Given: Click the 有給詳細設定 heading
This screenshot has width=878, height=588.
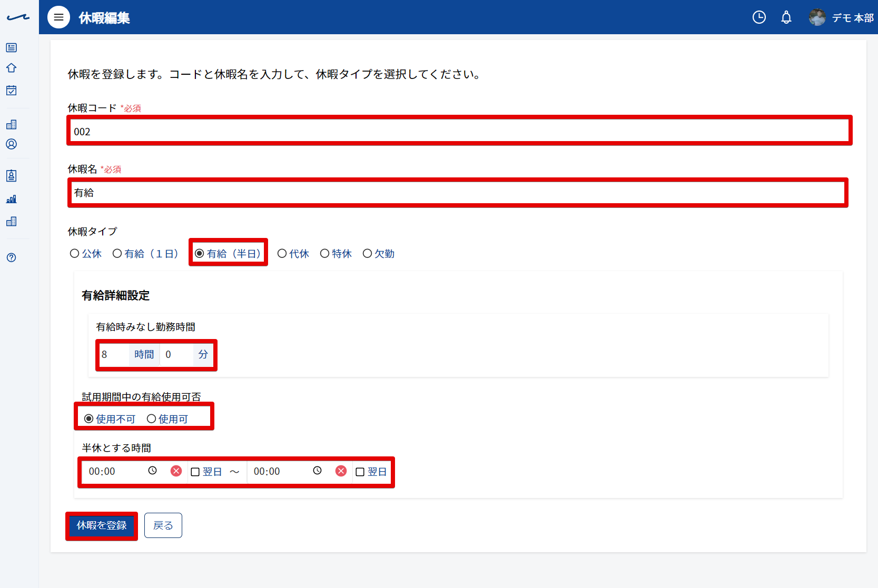Looking at the screenshot, I should click(115, 295).
